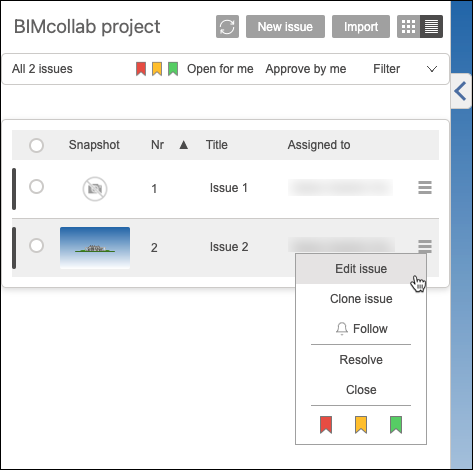
Task: Filter by red flag in filter bar
Action: click(x=141, y=69)
